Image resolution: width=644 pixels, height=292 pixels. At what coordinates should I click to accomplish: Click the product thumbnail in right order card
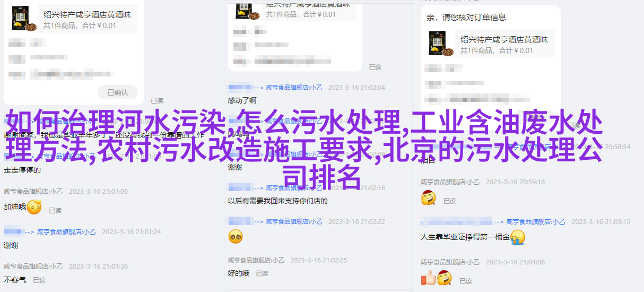(441, 44)
